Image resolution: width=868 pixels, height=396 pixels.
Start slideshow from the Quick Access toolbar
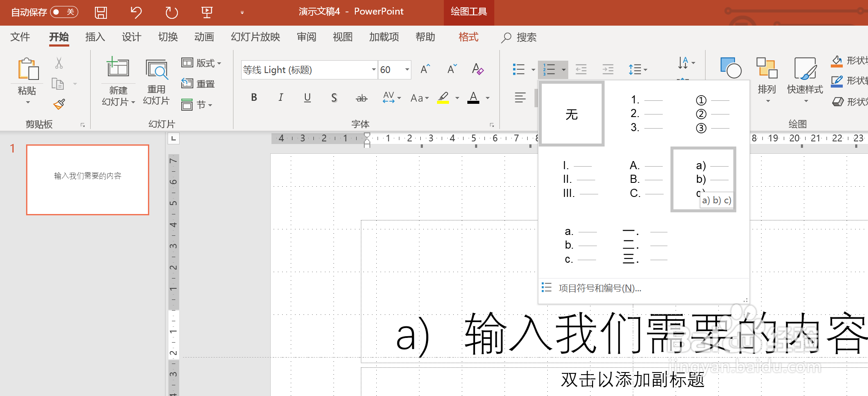(x=207, y=12)
